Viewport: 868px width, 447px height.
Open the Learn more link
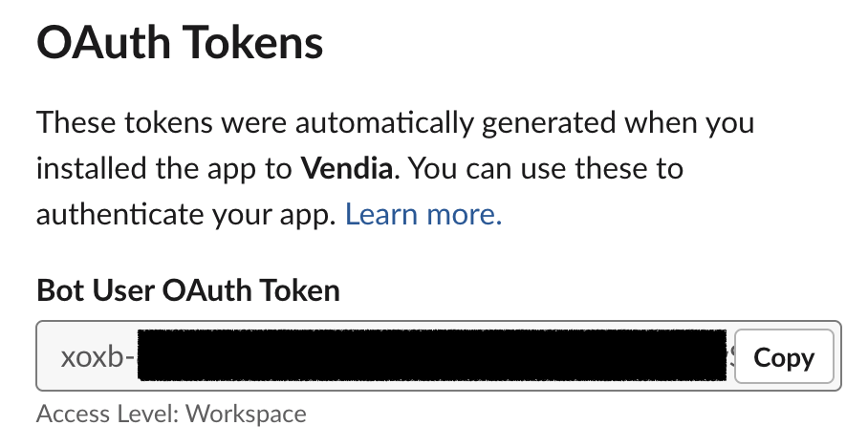point(423,214)
